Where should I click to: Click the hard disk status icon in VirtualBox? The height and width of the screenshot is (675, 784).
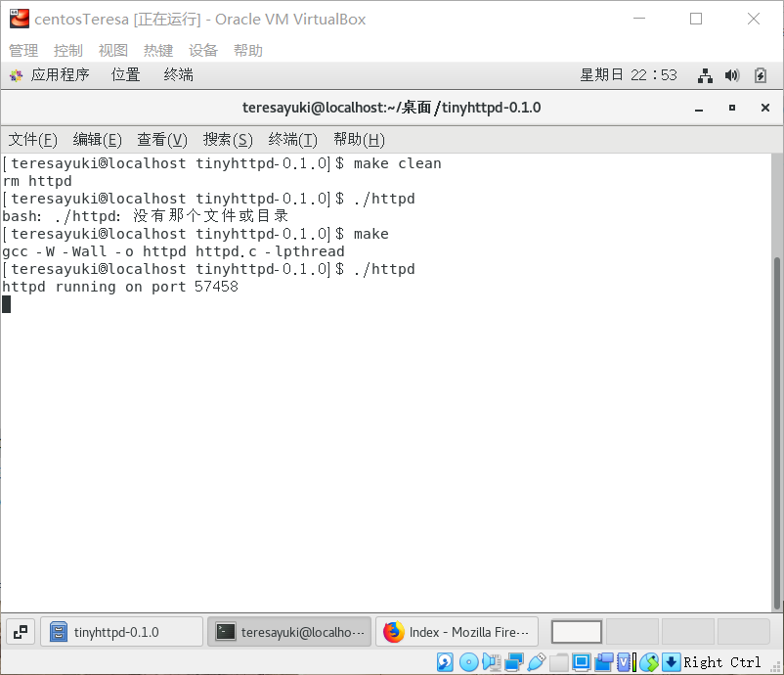[x=443, y=661]
